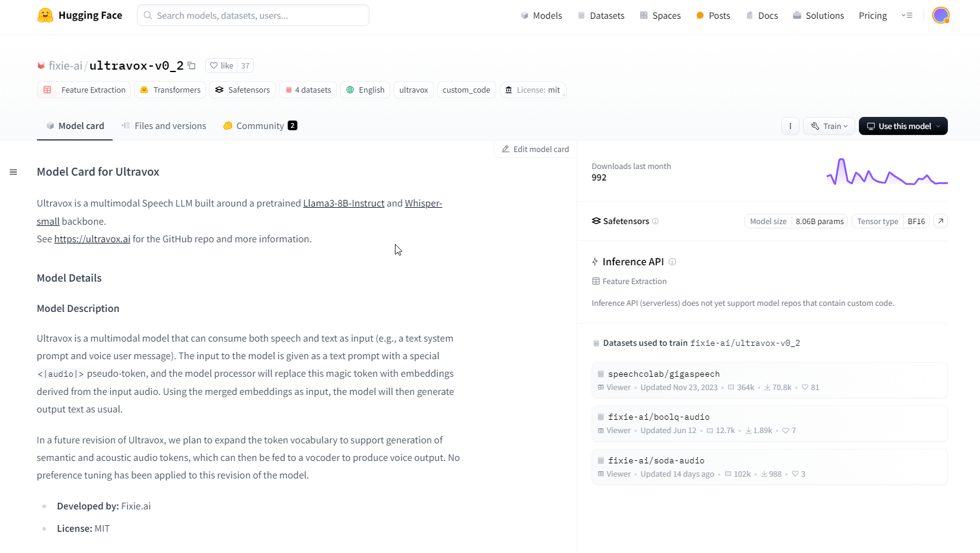Image resolution: width=980 pixels, height=553 pixels.
Task: Expand the more navigation menu icon
Action: coord(907,16)
